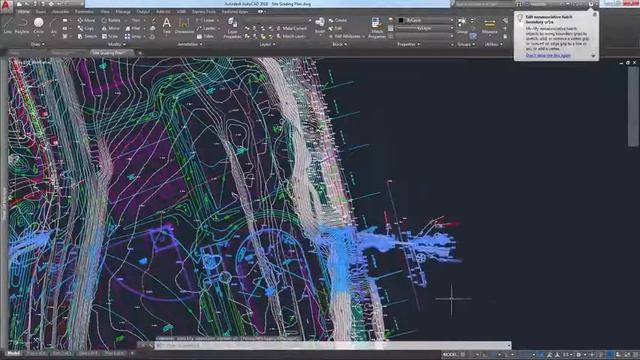640x360 pixels.
Task: Click the Array tool
Action: click(x=133, y=36)
